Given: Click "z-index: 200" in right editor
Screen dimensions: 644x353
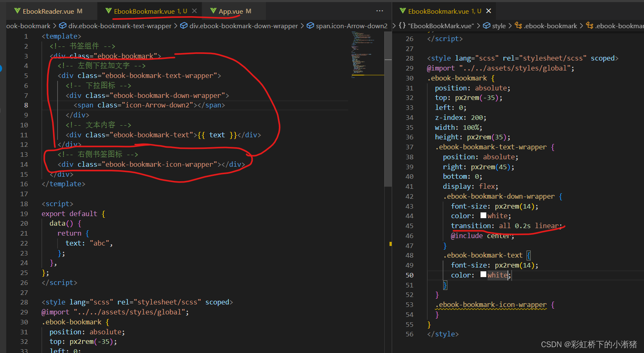Looking at the screenshot, I should coord(461,117).
